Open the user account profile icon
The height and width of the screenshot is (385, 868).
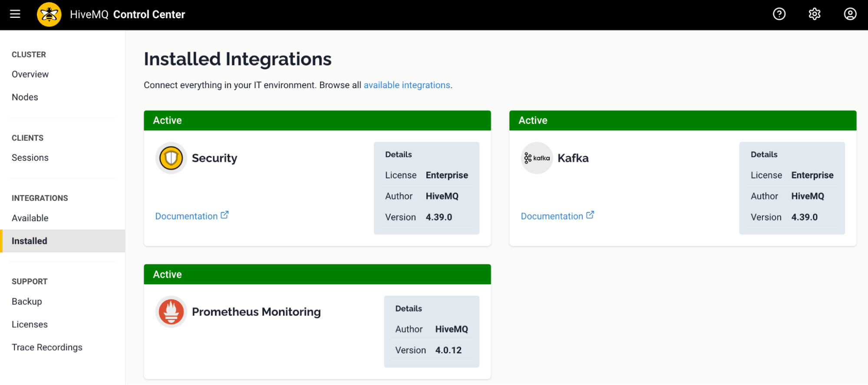tap(850, 14)
